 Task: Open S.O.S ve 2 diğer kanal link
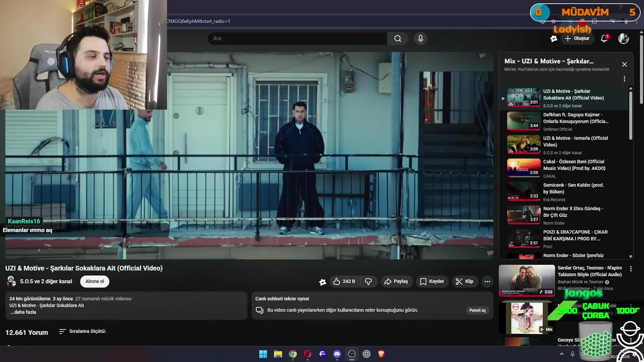pyautogui.click(x=46, y=282)
